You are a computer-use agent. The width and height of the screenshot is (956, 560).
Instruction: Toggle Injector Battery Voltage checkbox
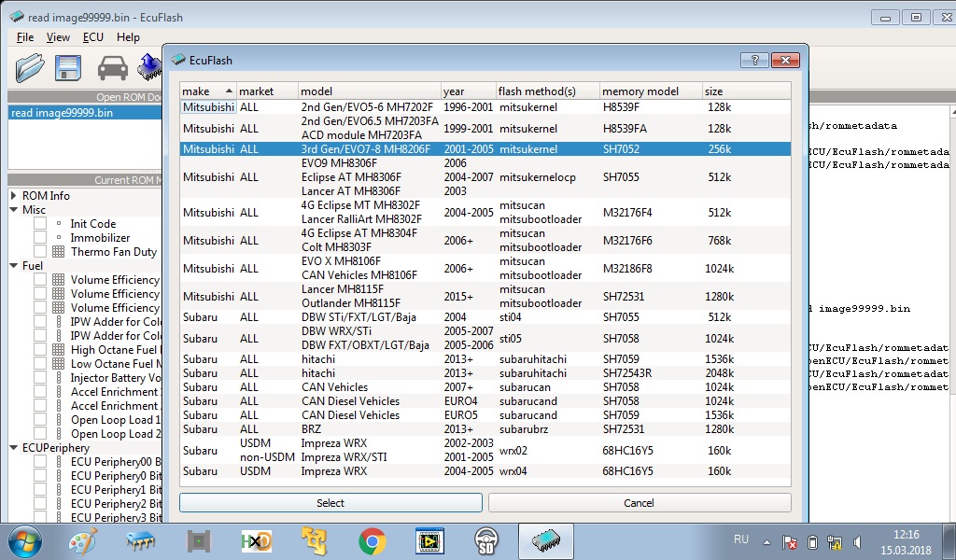tap(40, 378)
